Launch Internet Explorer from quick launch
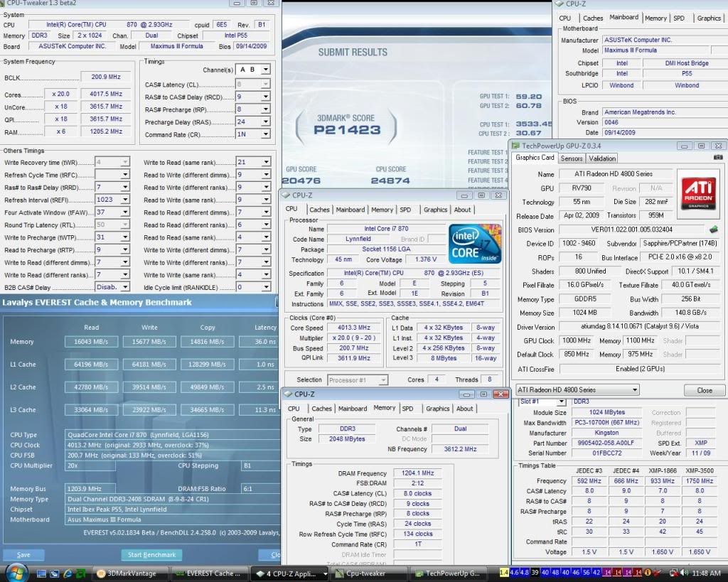Viewport: 728px width, 582px height. tap(68, 573)
